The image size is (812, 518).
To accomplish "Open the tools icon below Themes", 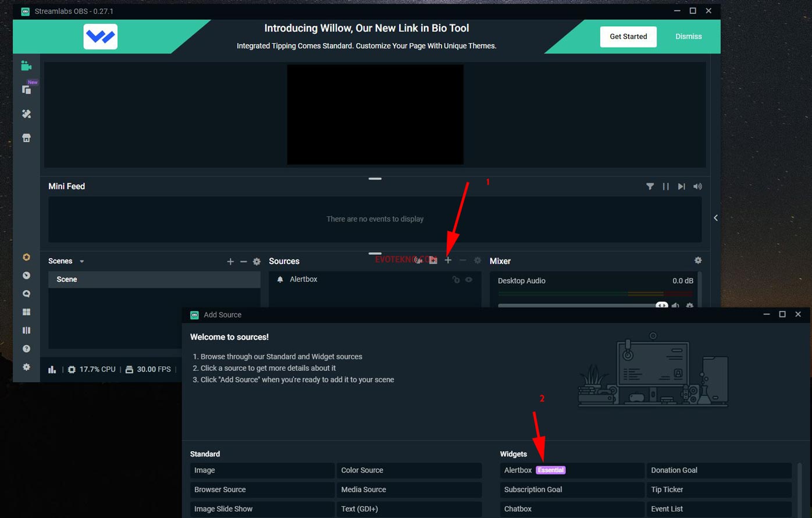I will click(26, 114).
